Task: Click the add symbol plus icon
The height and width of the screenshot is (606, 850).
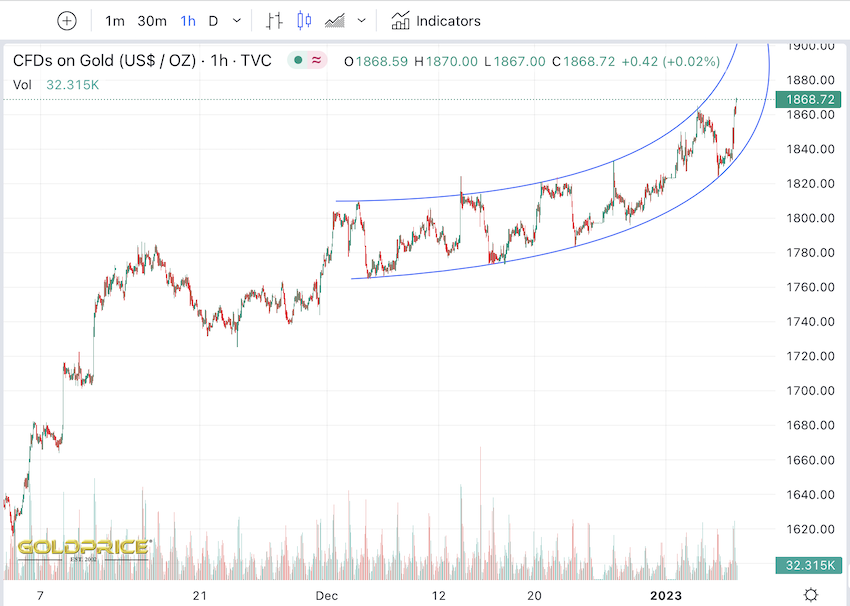Action: point(66,20)
